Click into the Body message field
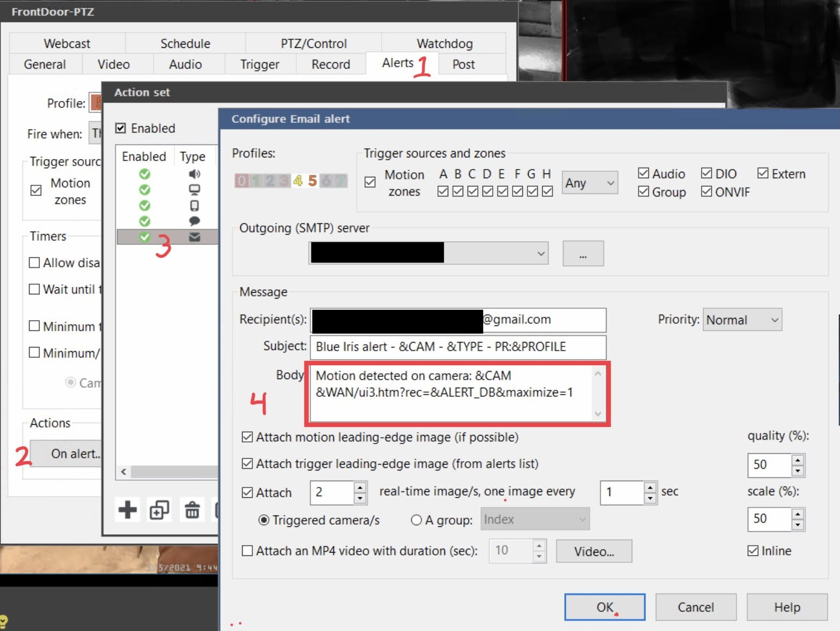This screenshot has width=840, height=631. (457, 394)
